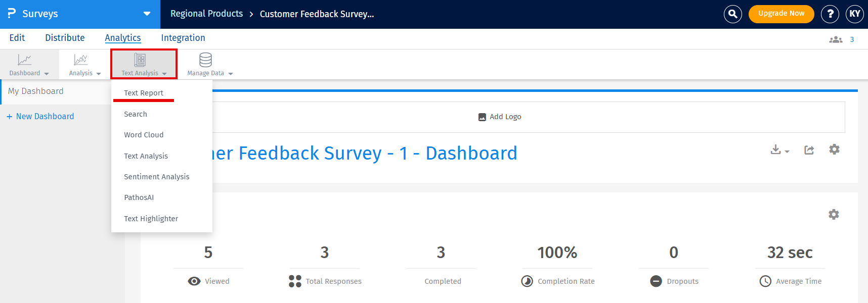Select Text Report from the menu
The width and height of the screenshot is (868, 303).
point(144,93)
